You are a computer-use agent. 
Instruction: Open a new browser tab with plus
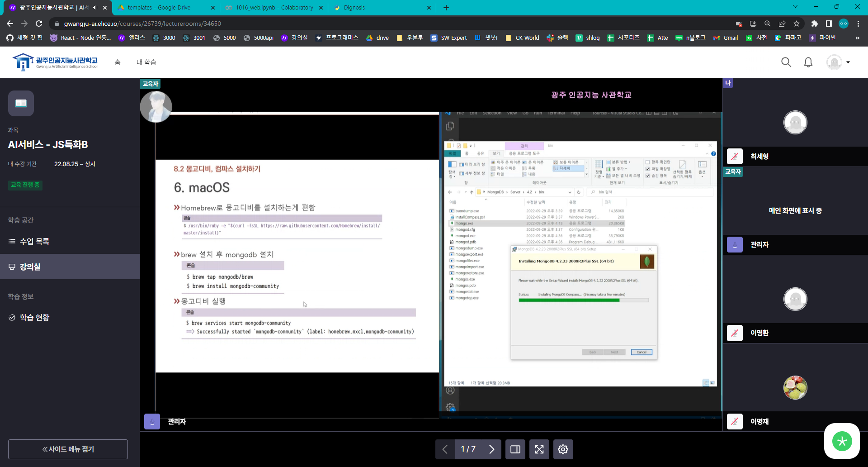tap(446, 8)
